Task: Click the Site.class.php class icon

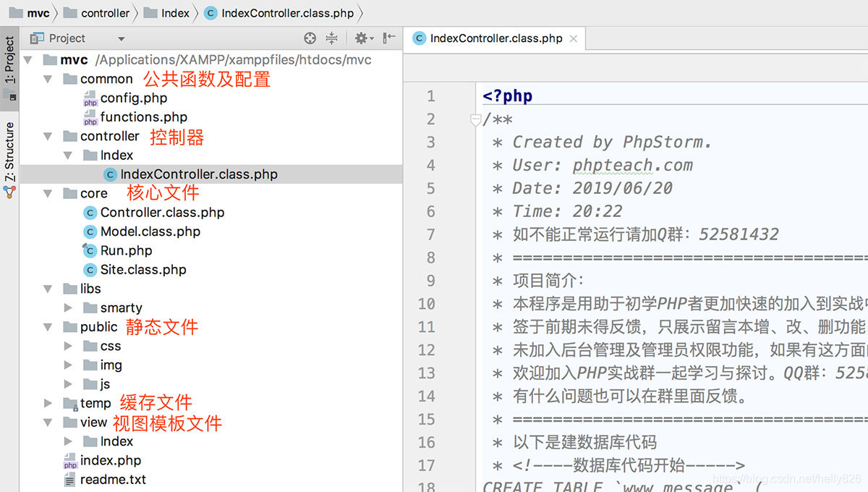Action: [x=90, y=270]
